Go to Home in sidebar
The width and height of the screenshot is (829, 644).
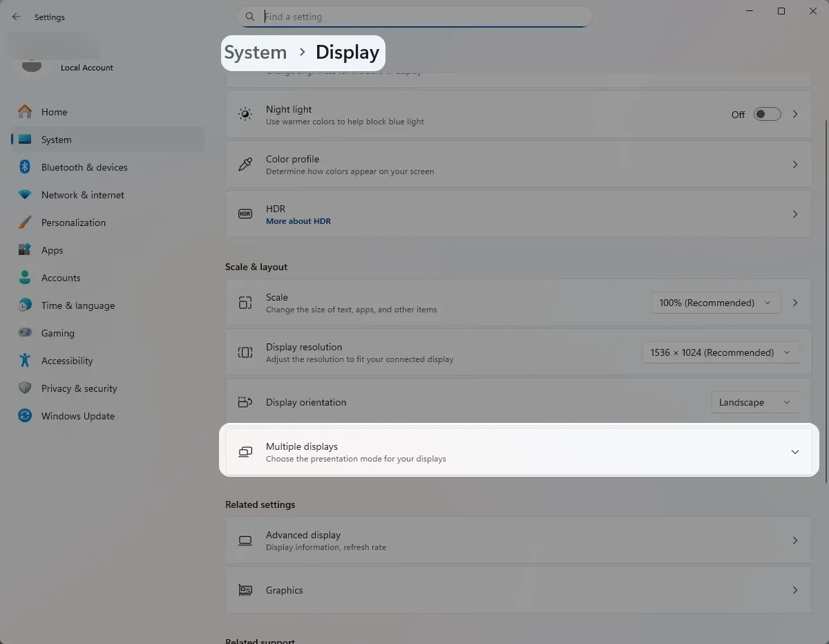(x=108, y=112)
